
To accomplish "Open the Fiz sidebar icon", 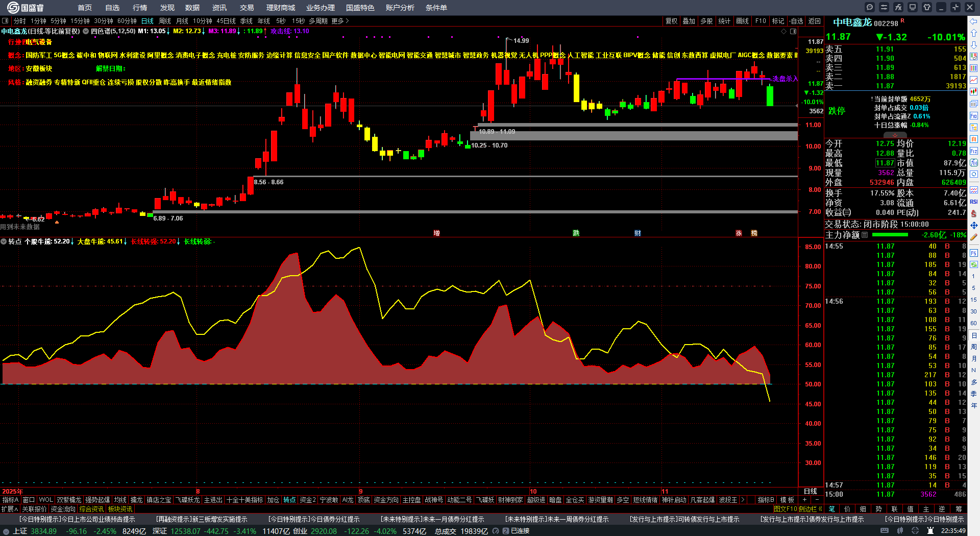I will click(974, 151).
